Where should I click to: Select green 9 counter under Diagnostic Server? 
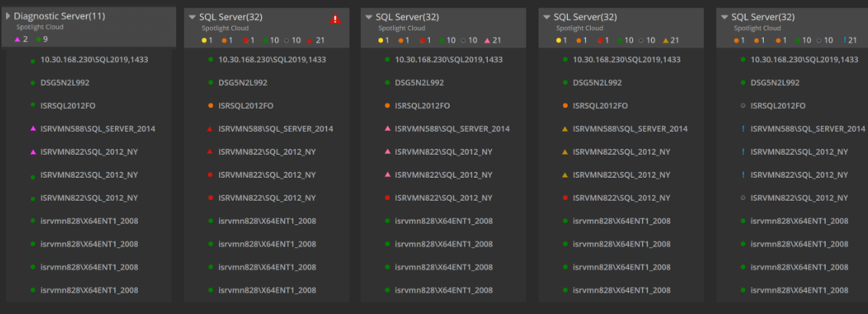tap(42, 40)
